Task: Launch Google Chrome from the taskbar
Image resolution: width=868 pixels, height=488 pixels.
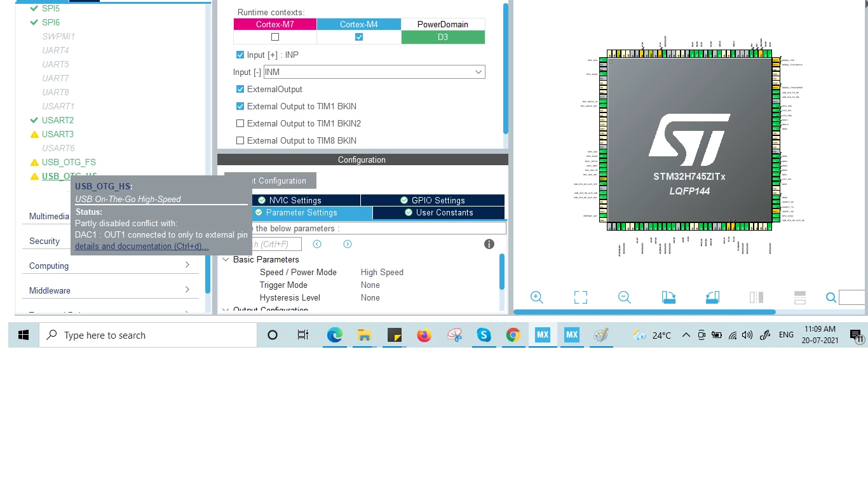Action: [513, 335]
